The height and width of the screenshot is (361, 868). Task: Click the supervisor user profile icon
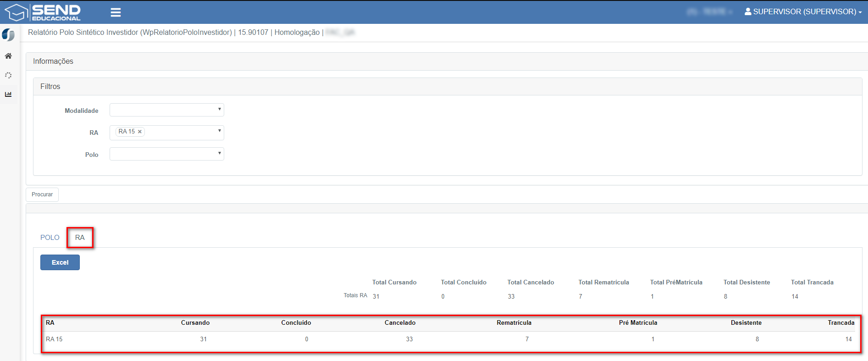click(x=748, y=11)
